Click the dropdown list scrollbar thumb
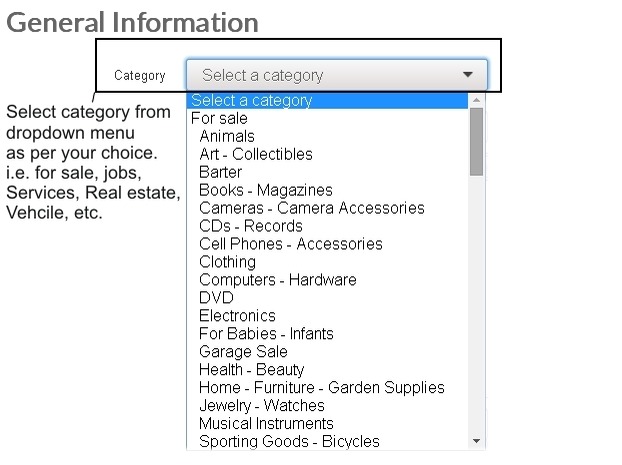This screenshot has height=465, width=622. tap(477, 140)
